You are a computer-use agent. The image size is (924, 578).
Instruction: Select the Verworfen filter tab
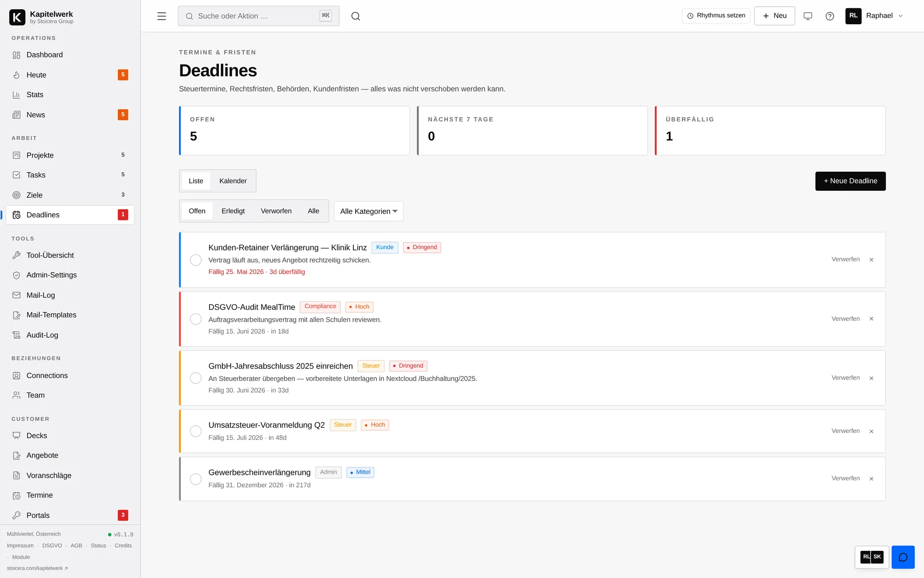click(276, 211)
